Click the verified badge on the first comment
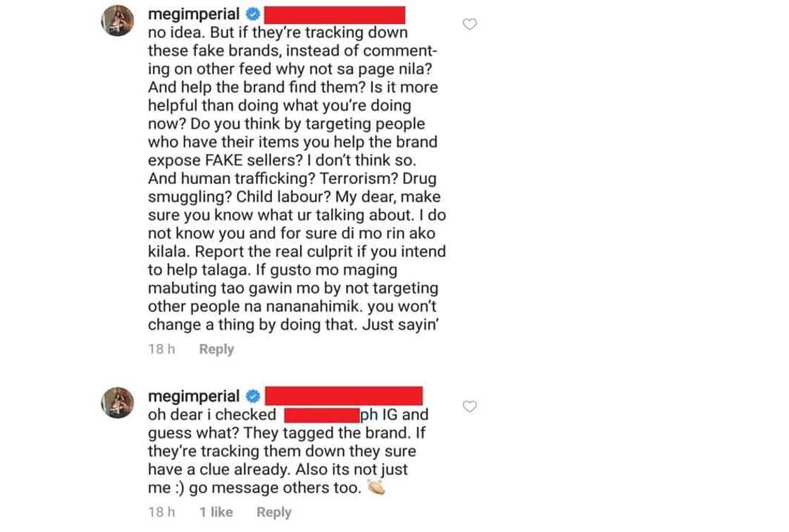The height and width of the screenshot is (532, 789). (253, 14)
